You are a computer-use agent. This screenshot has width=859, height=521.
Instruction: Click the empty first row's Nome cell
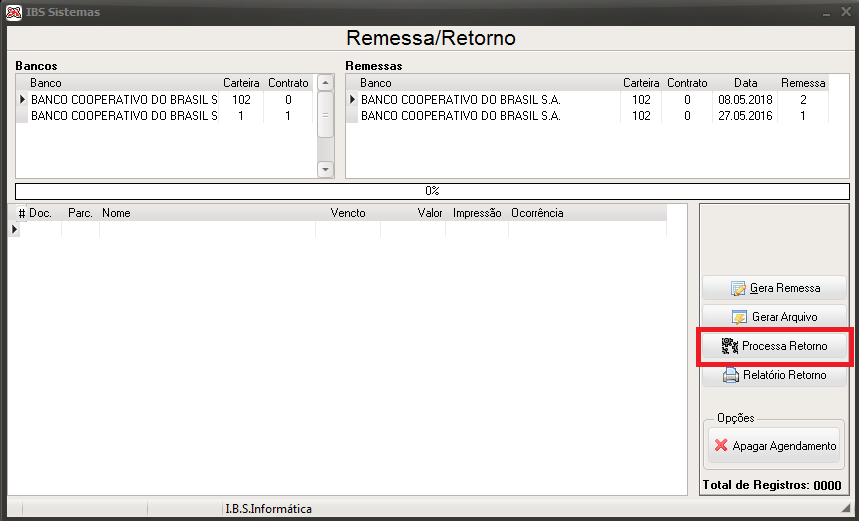click(x=208, y=229)
